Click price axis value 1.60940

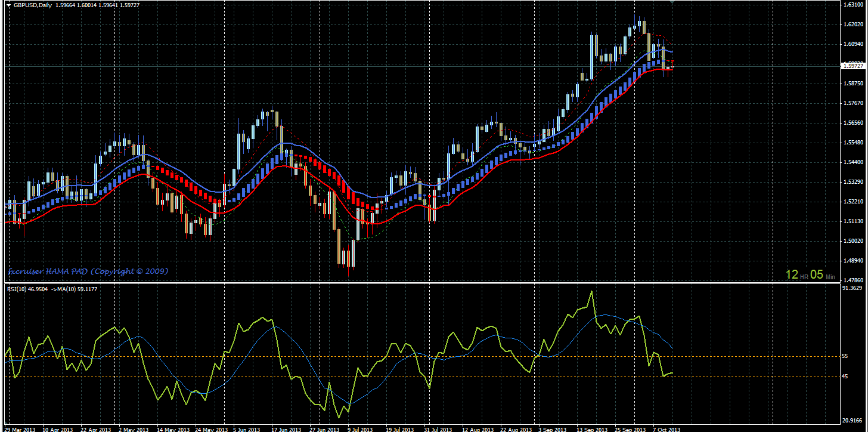(x=854, y=44)
